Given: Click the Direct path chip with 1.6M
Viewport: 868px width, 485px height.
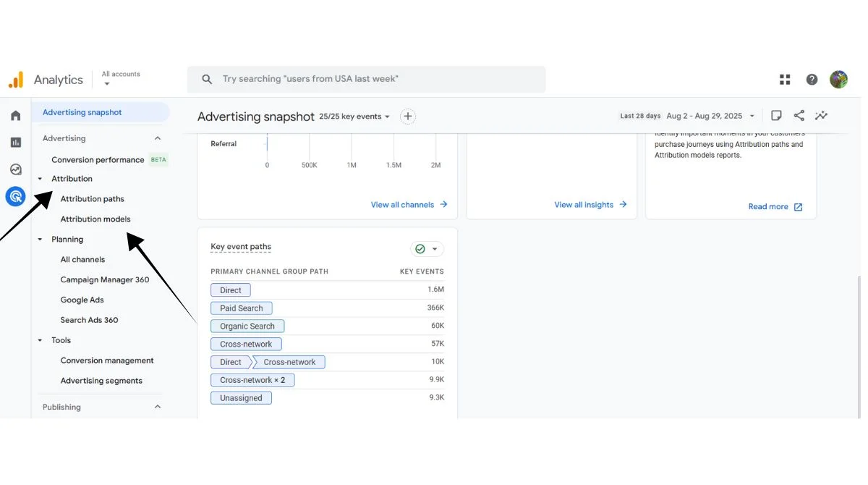Looking at the screenshot, I should click(x=231, y=290).
